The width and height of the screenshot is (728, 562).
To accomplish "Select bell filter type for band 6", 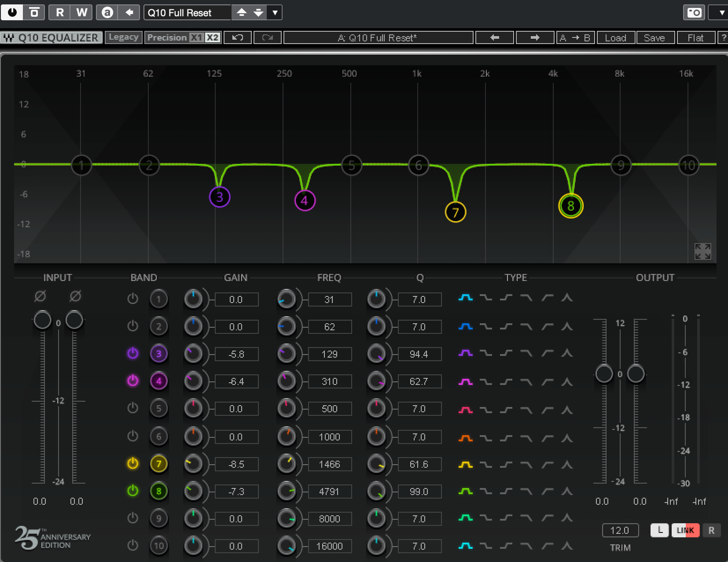I will [465, 438].
